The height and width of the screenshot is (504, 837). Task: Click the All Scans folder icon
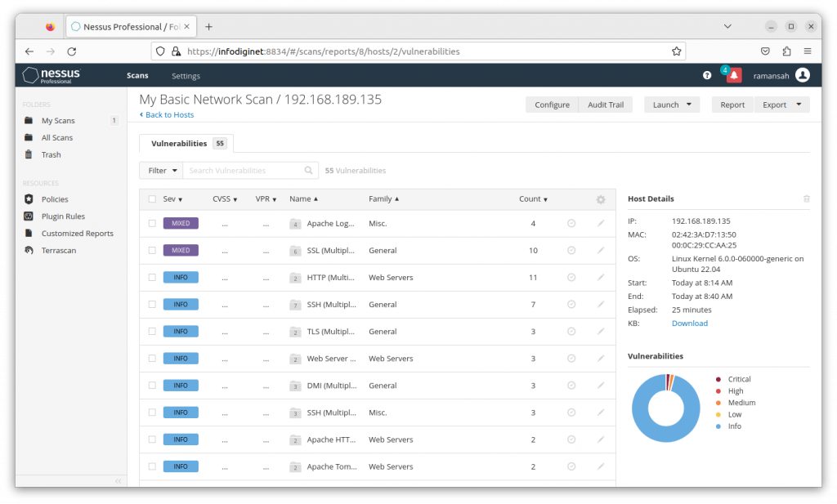[29, 137]
